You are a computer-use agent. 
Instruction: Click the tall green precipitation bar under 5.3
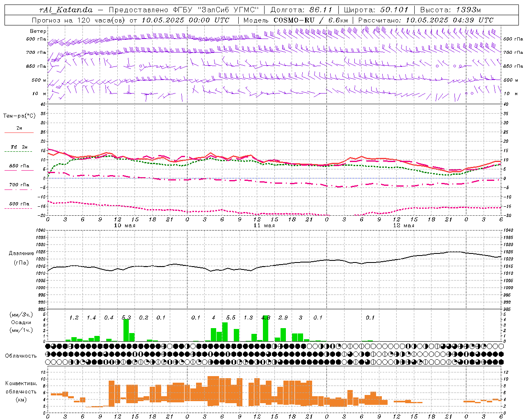pos(126,330)
